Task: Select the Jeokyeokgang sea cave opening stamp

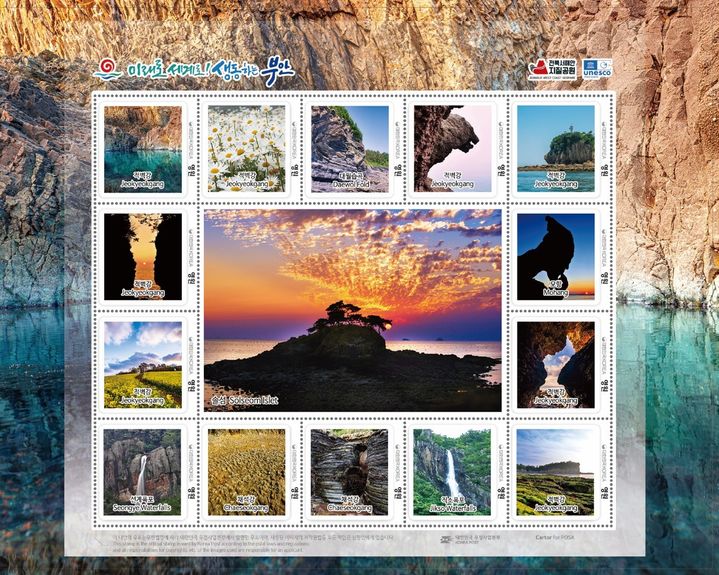Action: click(x=556, y=365)
